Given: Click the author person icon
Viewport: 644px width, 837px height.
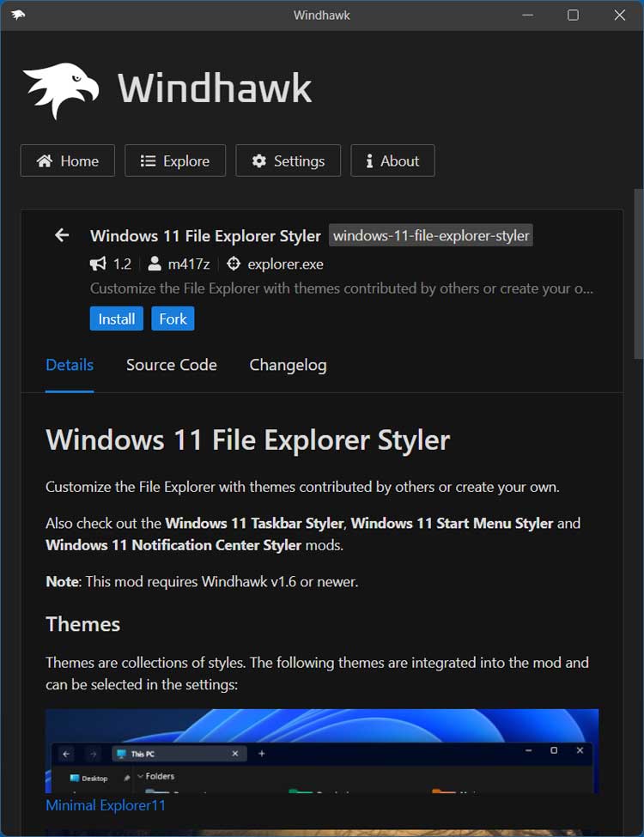Looking at the screenshot, I should (x=155, y=264).
